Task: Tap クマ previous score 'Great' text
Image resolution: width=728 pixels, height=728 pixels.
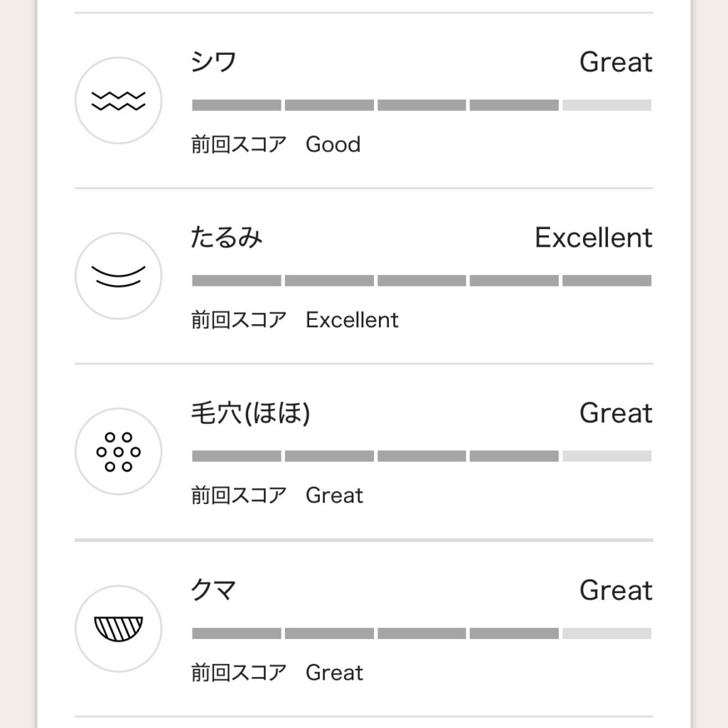Action: [x=334, y=673]
